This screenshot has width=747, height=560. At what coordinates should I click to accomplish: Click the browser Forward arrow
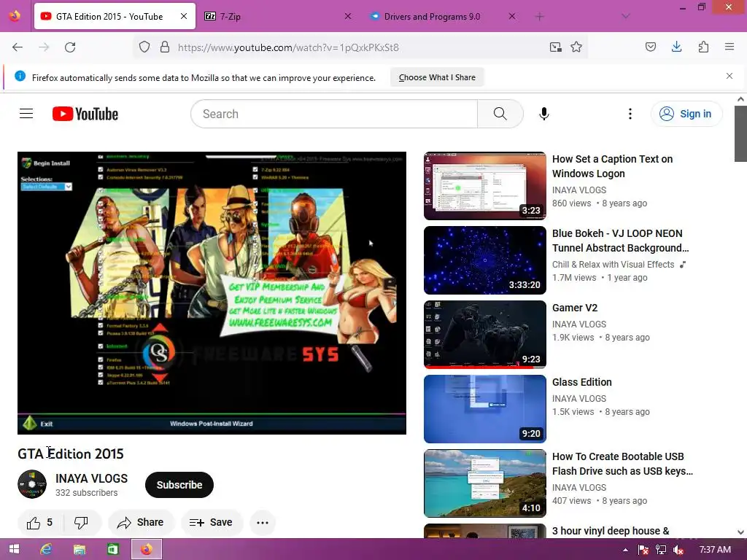pos(44,47)
